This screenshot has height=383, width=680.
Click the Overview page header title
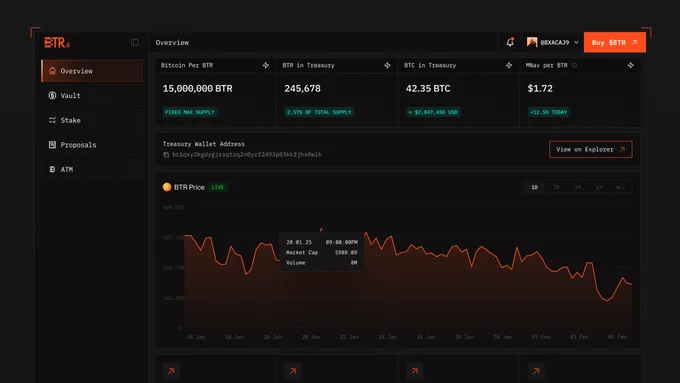coord(172,43)
